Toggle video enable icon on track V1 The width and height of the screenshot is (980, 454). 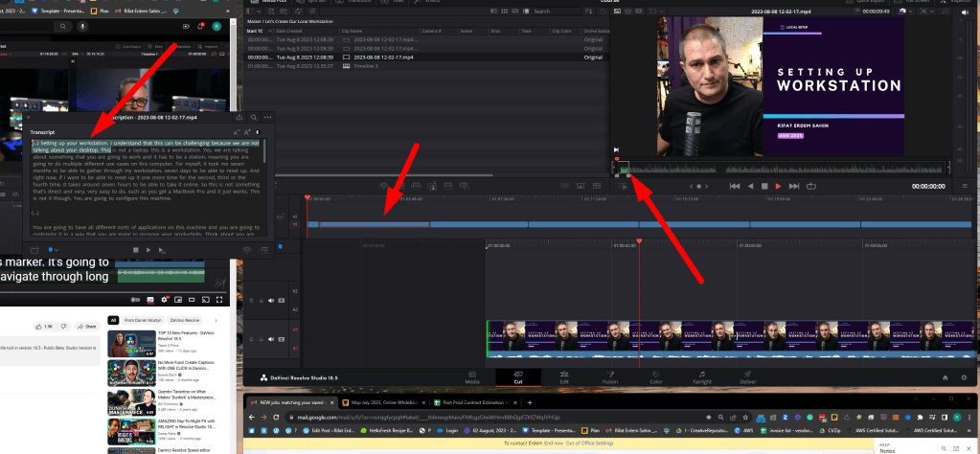click(x=281, y=340)
